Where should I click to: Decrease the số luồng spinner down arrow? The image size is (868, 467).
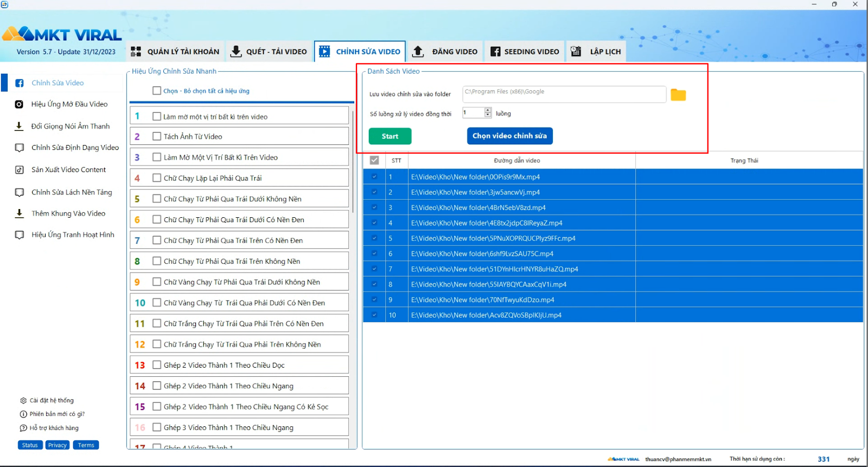point(488,115)
